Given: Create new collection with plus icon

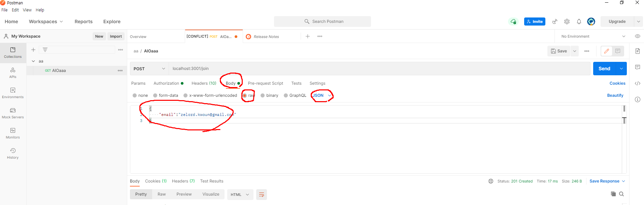Looking at the screenshot, I should pyautogui.click(x=33, y=50).
